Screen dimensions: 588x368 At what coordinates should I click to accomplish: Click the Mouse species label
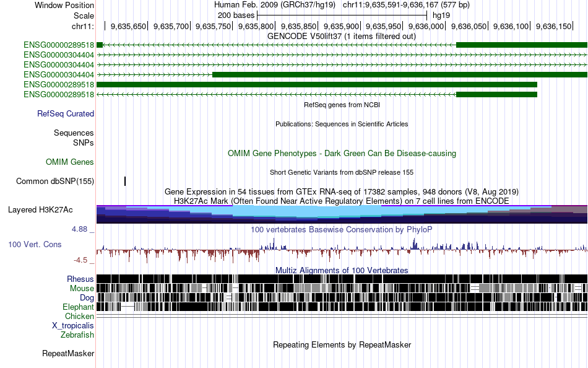click(x=82, y=289)
